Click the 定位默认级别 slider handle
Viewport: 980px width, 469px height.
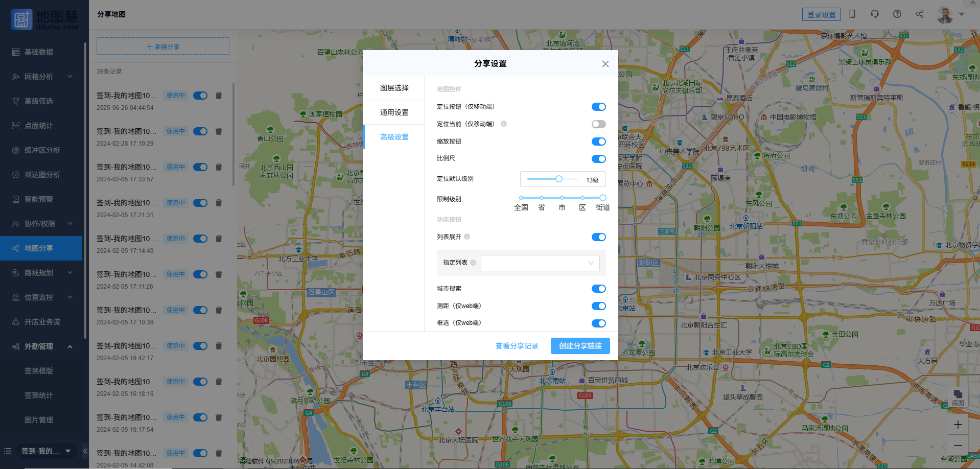pyautogui.click(x=559, y=179)
